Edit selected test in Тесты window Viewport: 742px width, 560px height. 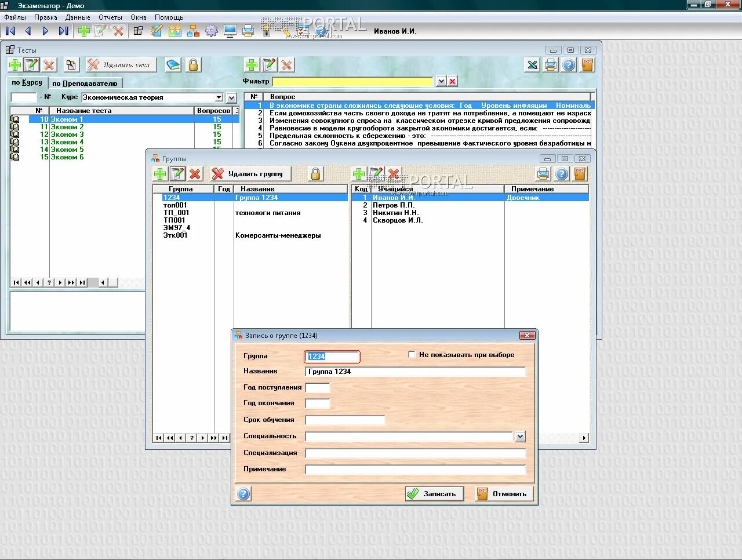(31, 65)
